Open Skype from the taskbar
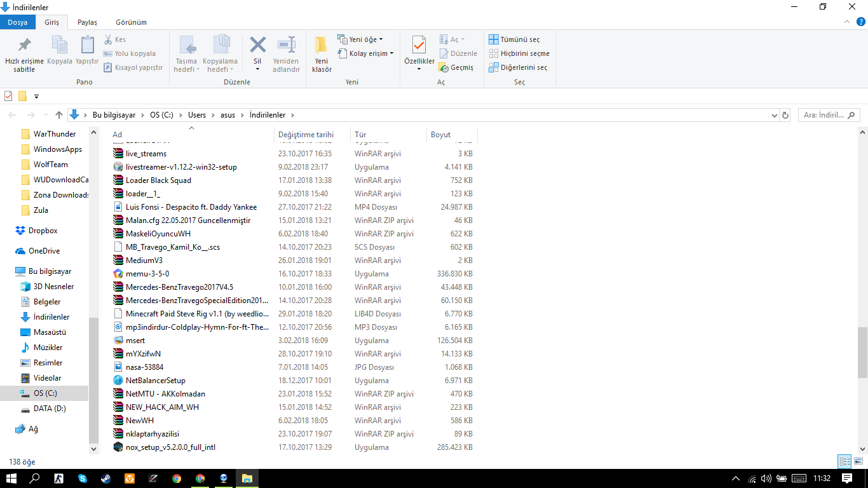This screenshot has height=488, width=868. (82, 478)
